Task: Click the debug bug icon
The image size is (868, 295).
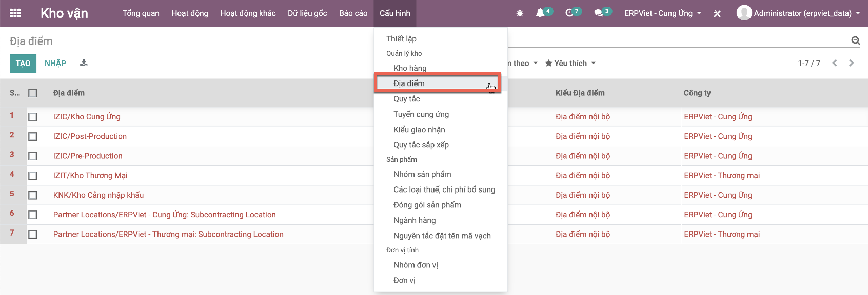Action: (x=520, y=13)
